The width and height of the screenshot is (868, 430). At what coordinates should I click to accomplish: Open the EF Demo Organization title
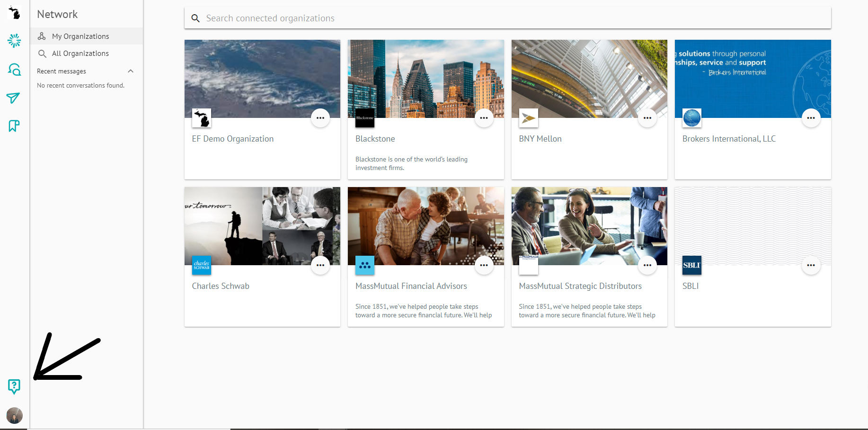[233, 139]
